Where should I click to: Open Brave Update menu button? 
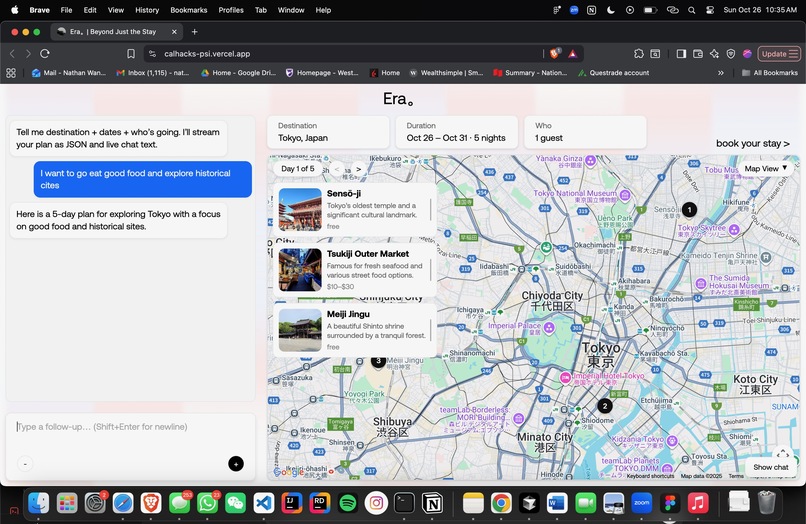pos(779,53)
